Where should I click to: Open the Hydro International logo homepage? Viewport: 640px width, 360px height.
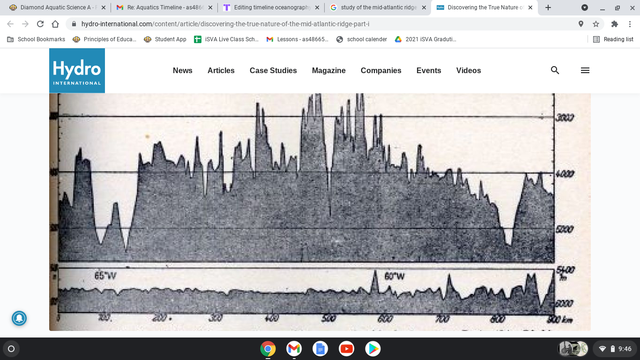click(77, 71)
